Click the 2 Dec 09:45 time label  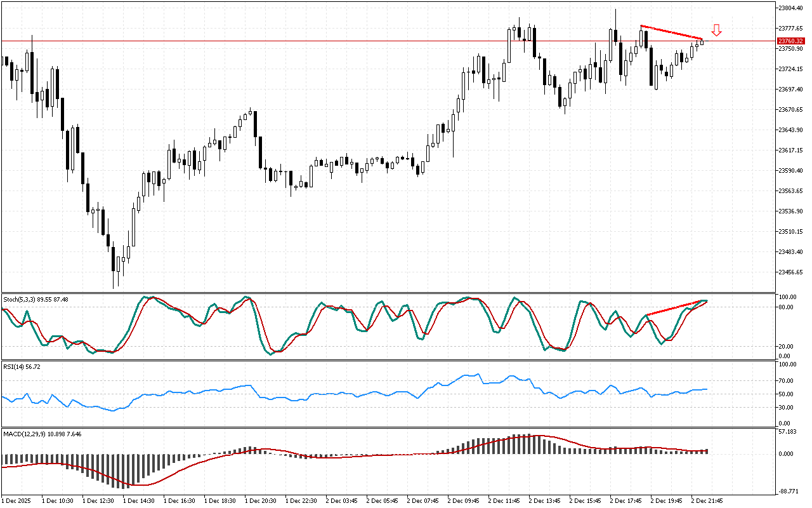[463, 500]
